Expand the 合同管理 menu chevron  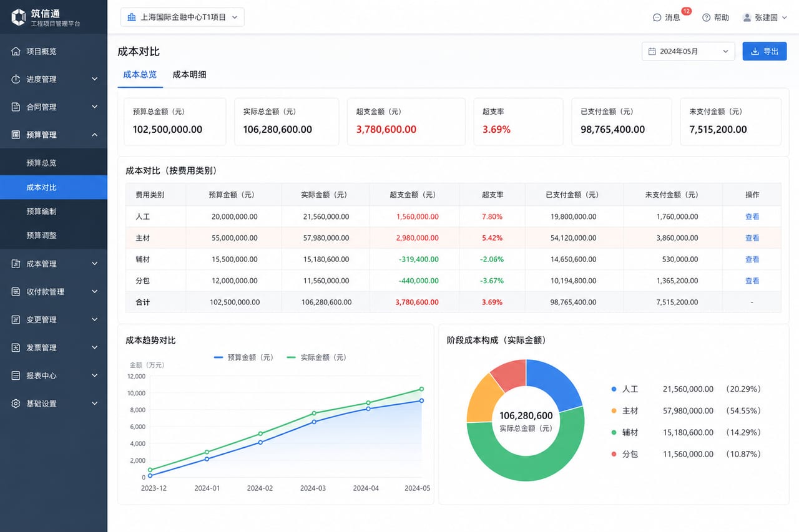(x=94, y=107)
